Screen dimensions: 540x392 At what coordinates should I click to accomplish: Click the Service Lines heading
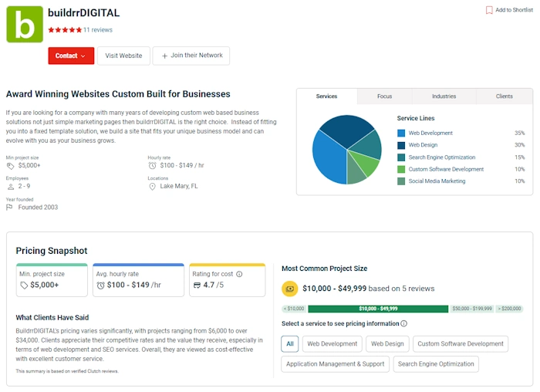point(416,118)
